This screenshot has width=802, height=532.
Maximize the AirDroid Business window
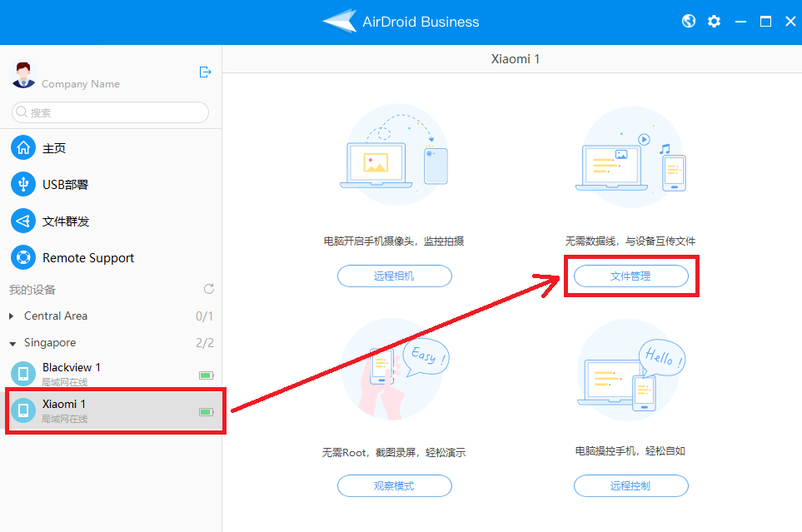765,21
